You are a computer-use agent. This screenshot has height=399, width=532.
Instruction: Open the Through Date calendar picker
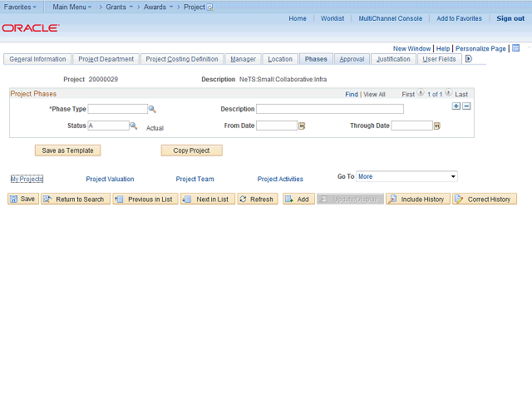437,126
